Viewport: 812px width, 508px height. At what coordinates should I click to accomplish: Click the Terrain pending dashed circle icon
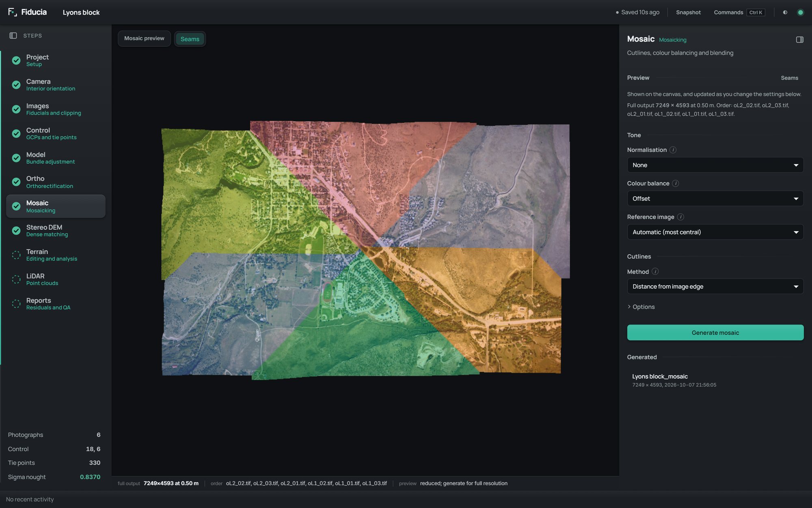pos(16,255)
